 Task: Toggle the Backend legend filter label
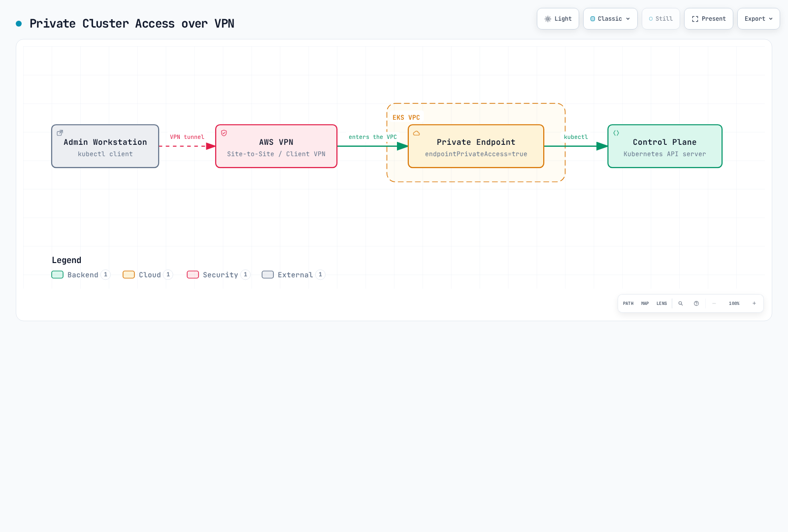click(x=83, y=275)
